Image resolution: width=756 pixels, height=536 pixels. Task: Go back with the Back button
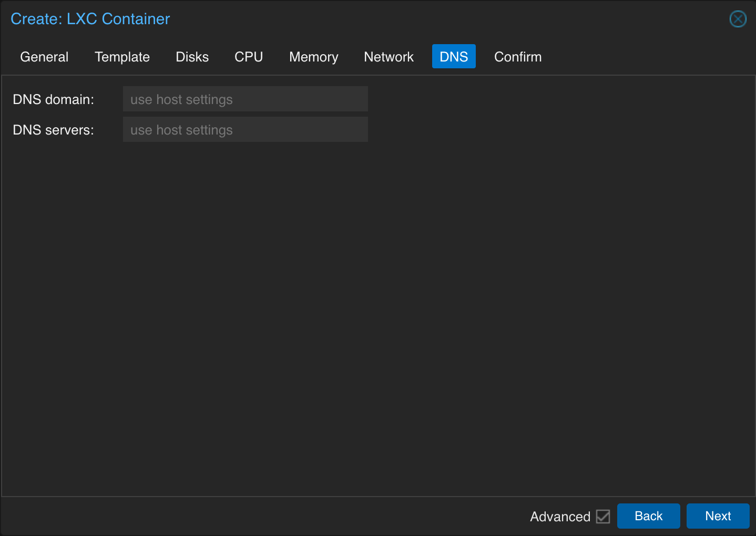648,516
